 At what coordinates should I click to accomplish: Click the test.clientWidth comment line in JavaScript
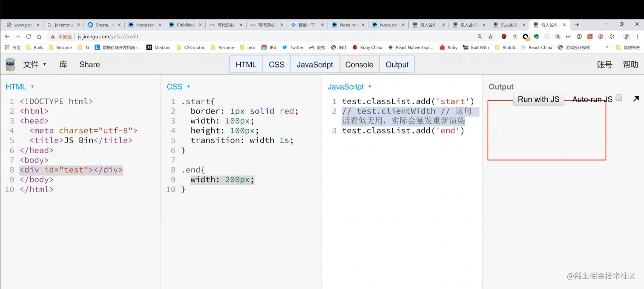[x=411, y=116]
